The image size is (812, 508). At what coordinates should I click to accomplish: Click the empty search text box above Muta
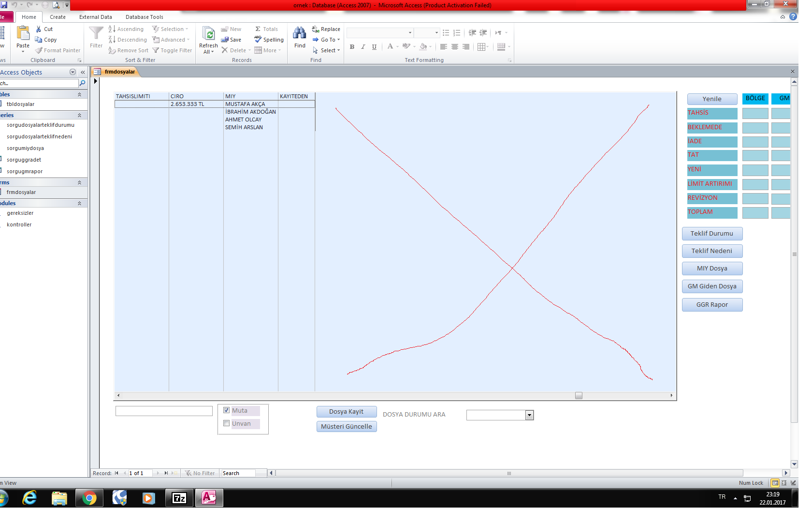tap(164, 411)
